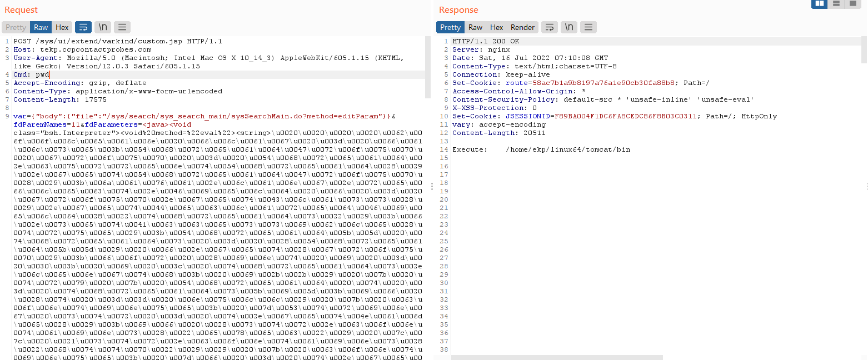This screenshot has height=360, width=868.
Task: Click the POST /sys/ui/extend/varkind/custom.jsp request line
Action: 118,41
